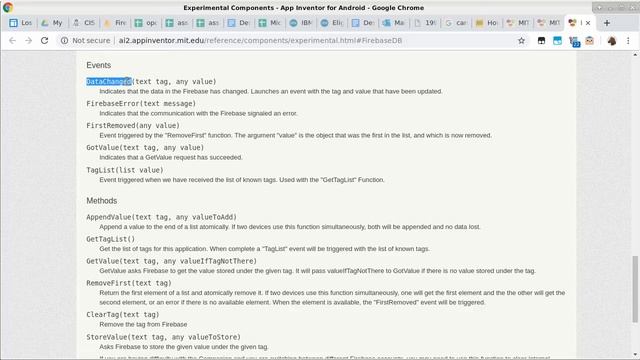Bookmark this page with the star
The image size is (640, 360).
(x=521, y=40)
